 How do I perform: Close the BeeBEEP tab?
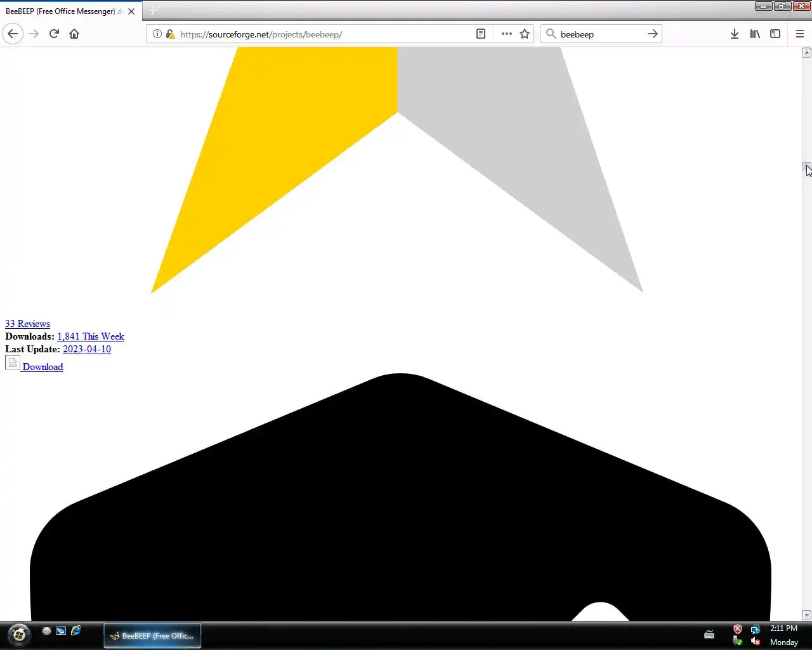[x=131, y=11]
